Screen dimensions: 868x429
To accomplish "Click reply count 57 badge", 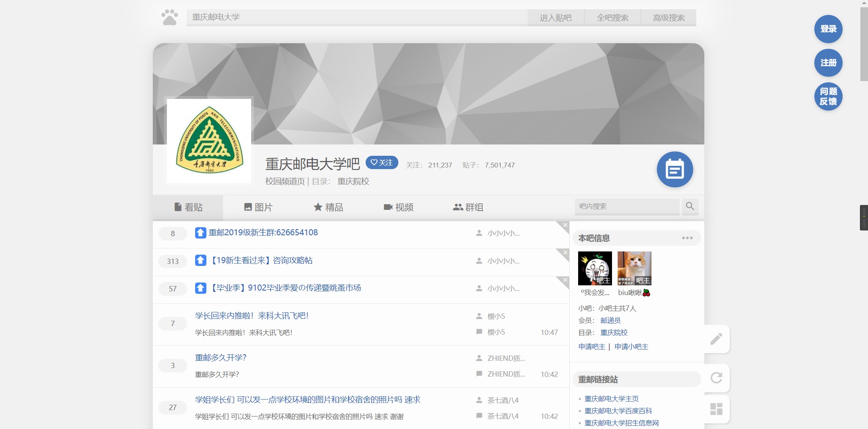I will tap(173, 289).
